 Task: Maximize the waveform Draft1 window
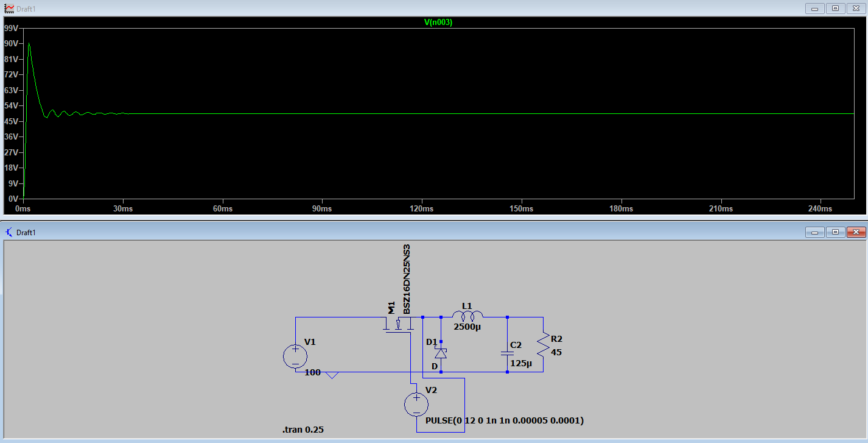835,9
